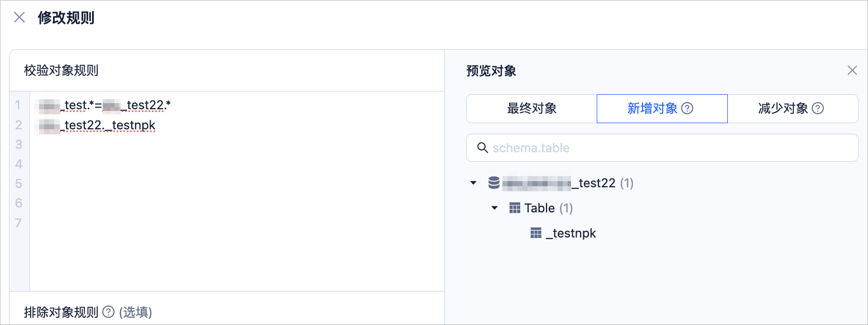868x325 pixels.
Task: Switch to the 新增对象 tab
Action: (x=662, y=108)
